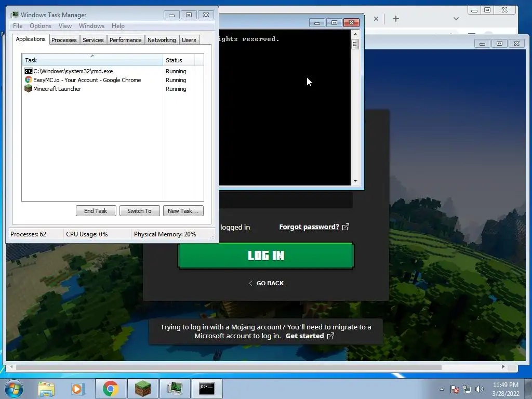Open the Get started migration link

click(304, 336)
